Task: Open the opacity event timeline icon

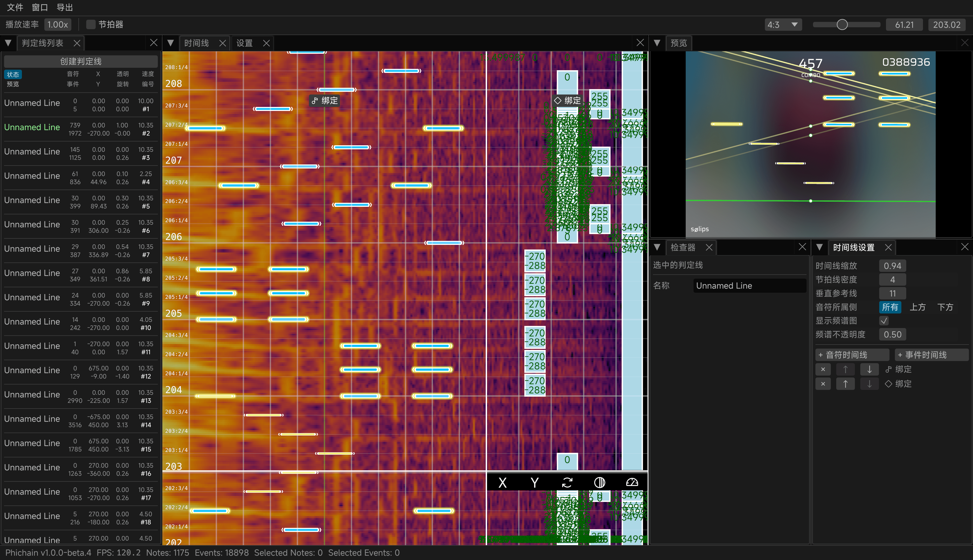Action: click(x=599, y=482)
